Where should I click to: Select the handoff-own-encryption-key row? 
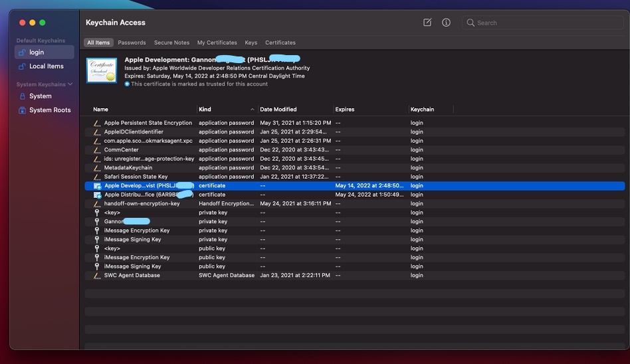(355, 204)
